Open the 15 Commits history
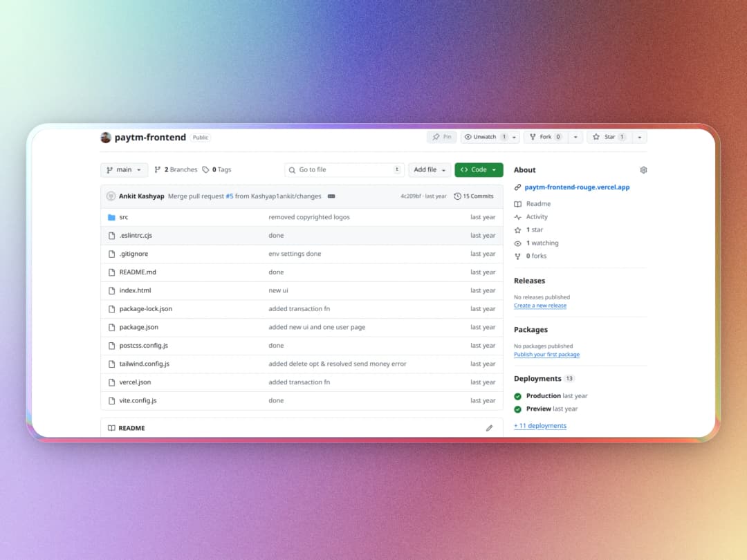747x560 pixels. 474,196
